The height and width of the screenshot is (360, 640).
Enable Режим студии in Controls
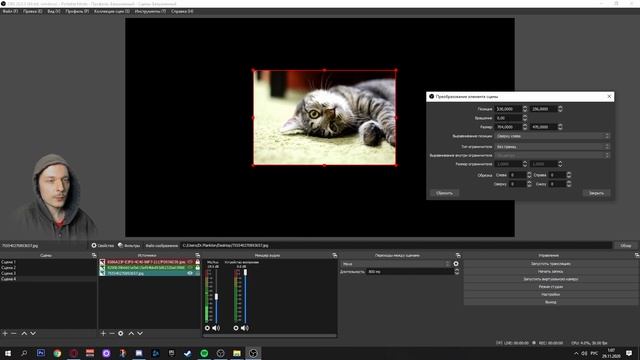click(551, 287)
